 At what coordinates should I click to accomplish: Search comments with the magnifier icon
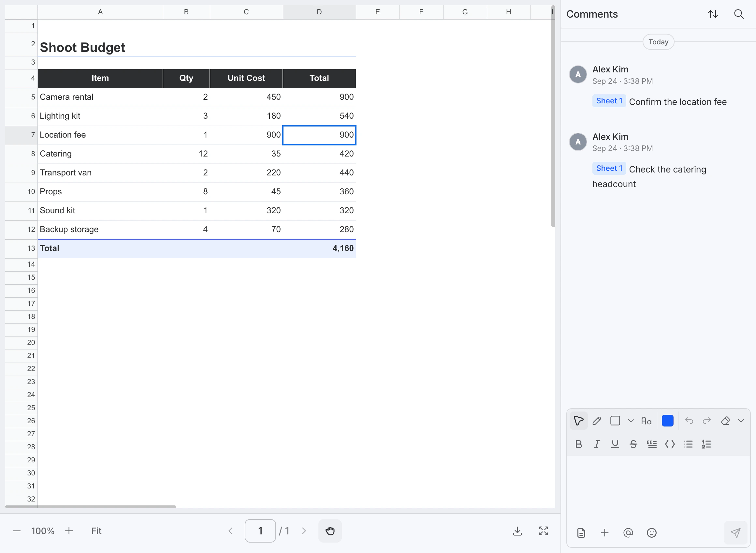click(739, 14)
